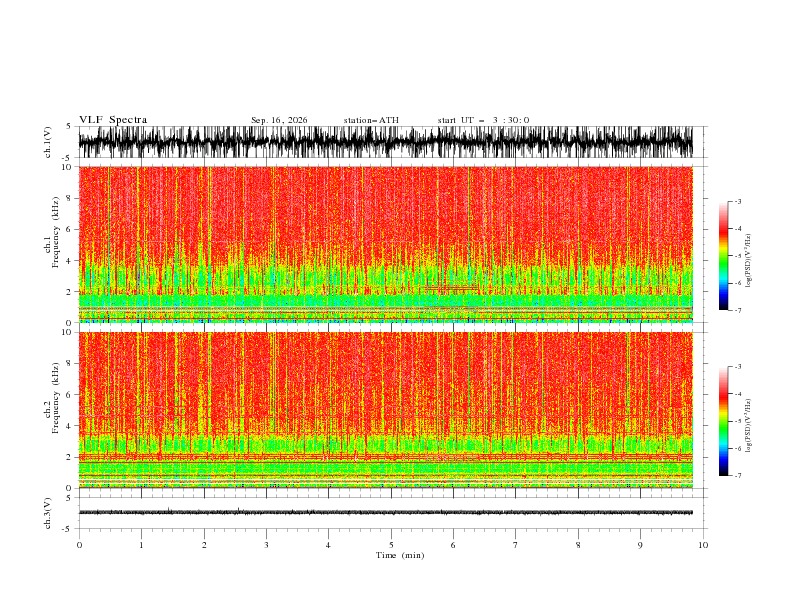792x612 pixels.
Task: Click the station=ATH label
Action: (371, 120)
